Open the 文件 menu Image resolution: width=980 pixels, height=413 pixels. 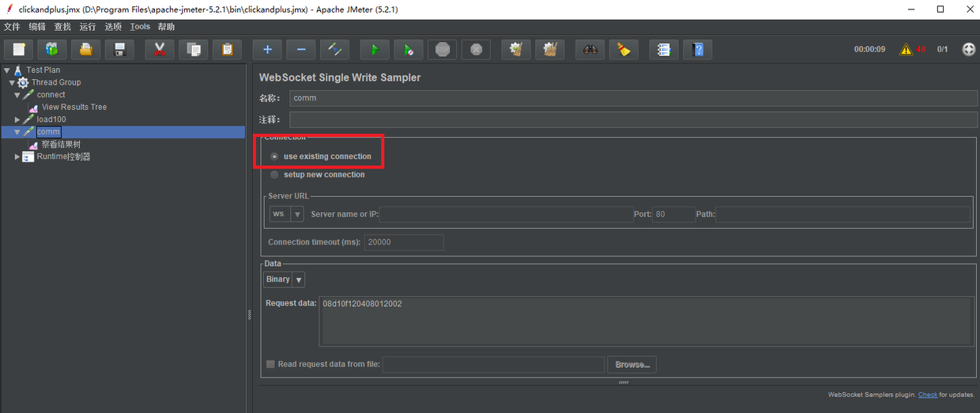click(x=12, y=27)
